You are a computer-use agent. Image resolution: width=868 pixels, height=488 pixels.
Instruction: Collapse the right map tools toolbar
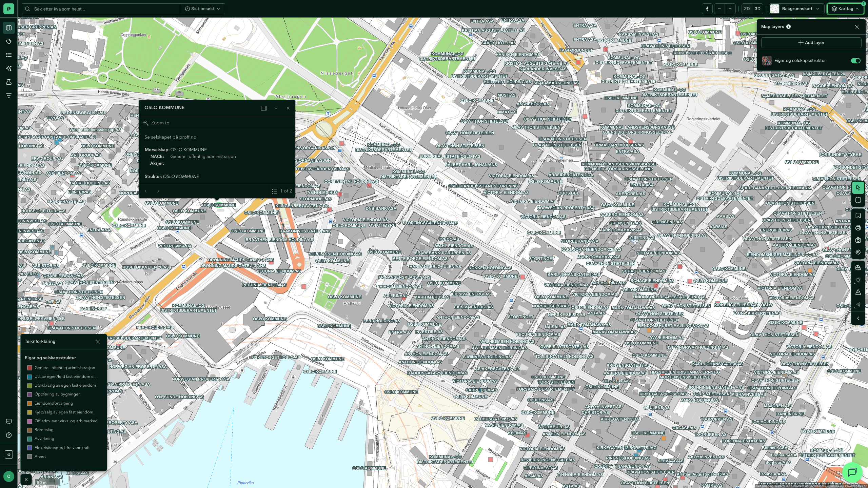858,319
